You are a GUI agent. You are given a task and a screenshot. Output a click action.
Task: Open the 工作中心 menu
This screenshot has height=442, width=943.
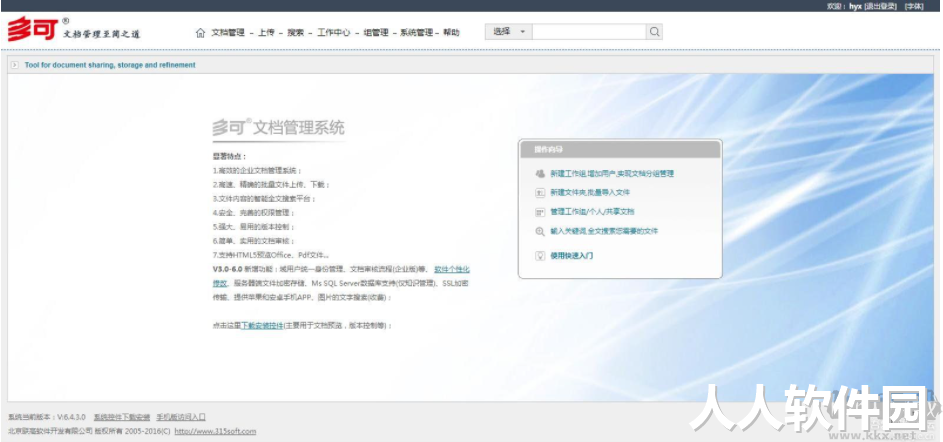point(333,32)
